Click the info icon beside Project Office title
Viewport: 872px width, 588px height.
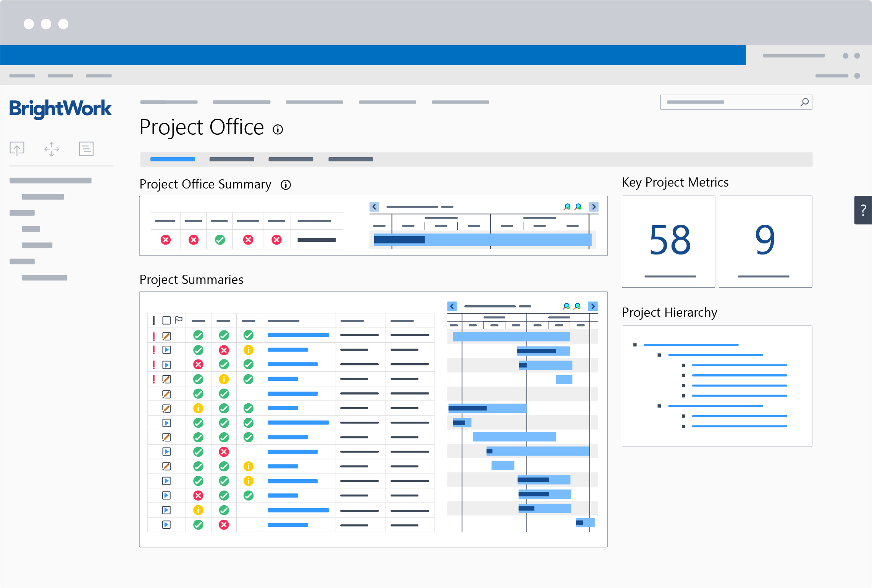278,129
